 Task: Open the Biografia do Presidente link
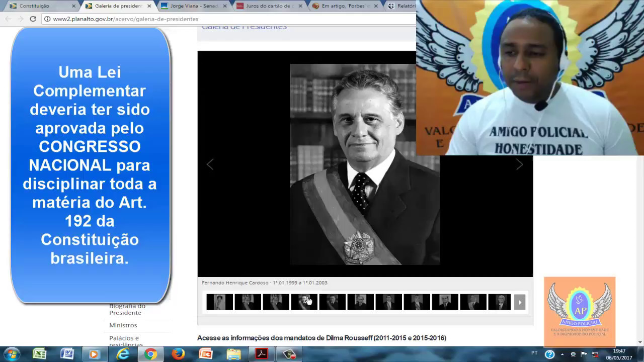127,309
